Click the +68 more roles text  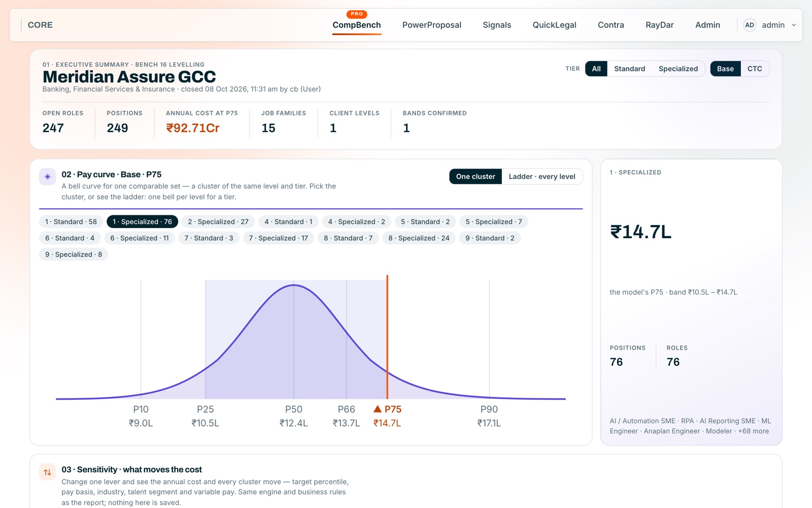(754, 431)
